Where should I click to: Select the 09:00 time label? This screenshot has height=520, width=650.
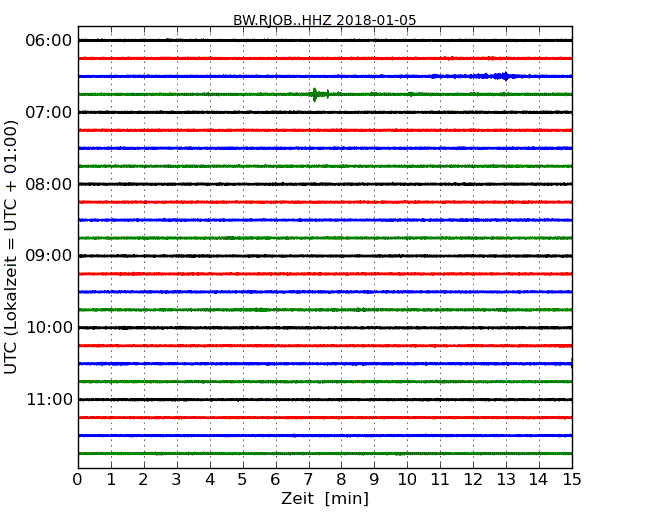tap(49, 256)
